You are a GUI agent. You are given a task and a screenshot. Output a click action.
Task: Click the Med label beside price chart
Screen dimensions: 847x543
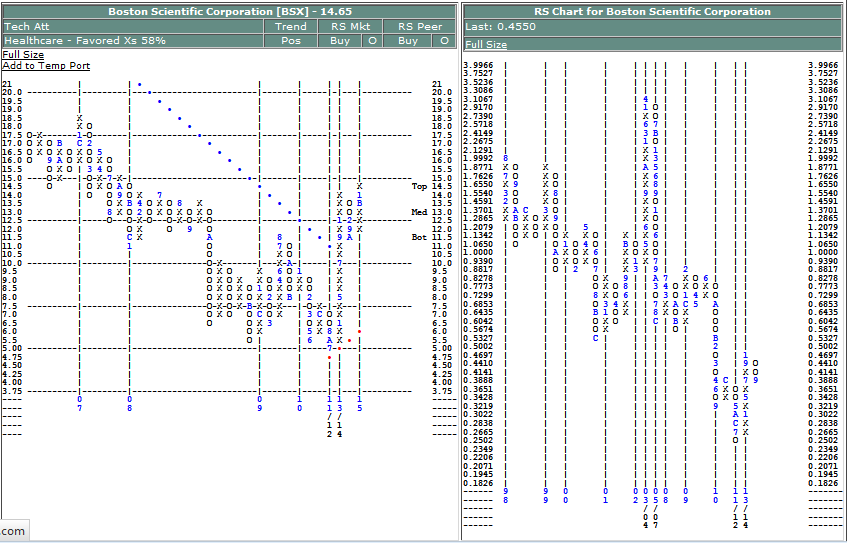419,212
